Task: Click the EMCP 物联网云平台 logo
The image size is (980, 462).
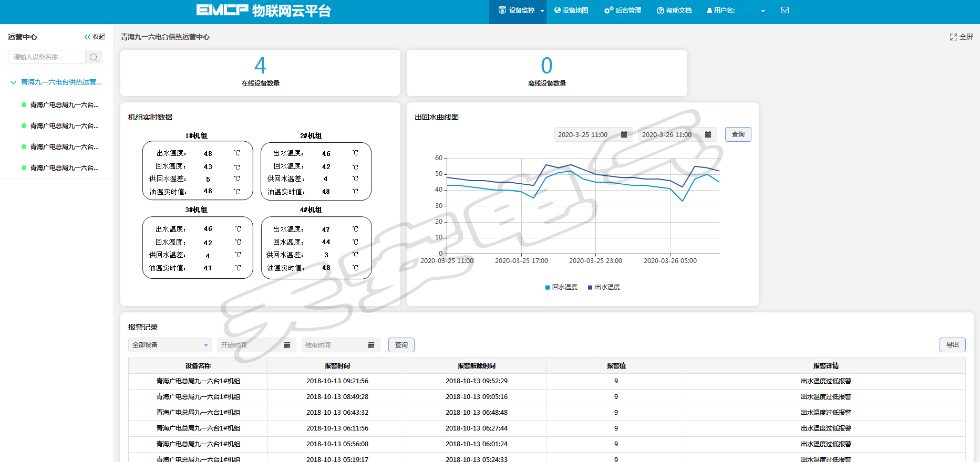Action: coord(264,10)
